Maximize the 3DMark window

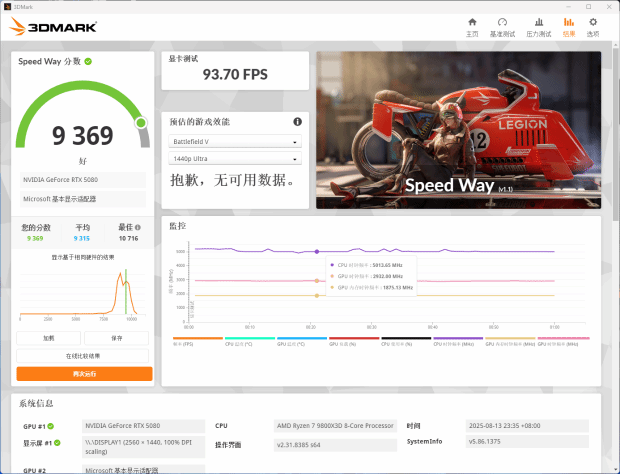point(588,7)
